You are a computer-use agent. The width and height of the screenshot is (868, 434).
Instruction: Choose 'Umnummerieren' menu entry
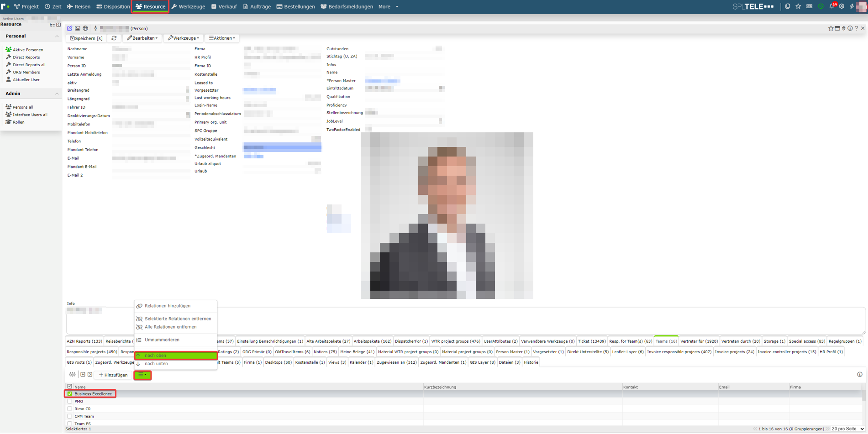point(176,340)
